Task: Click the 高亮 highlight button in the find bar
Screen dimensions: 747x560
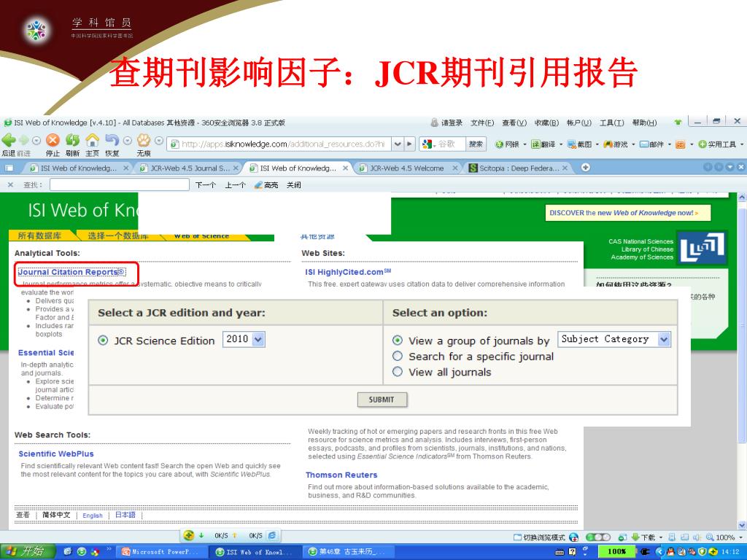Action: (266, 184)
